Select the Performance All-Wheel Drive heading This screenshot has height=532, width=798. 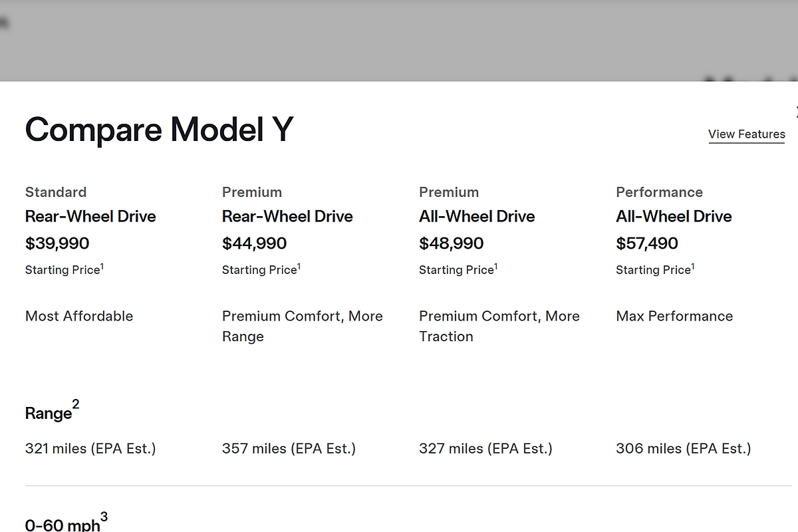674,216
